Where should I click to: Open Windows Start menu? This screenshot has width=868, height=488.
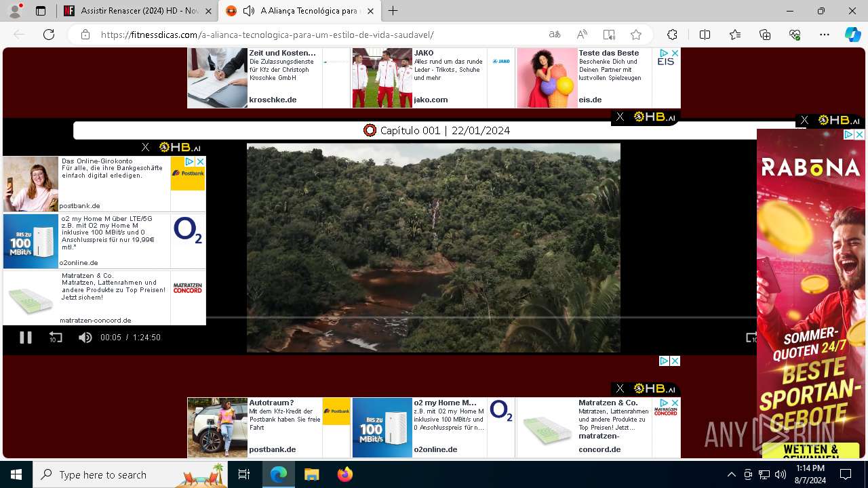click(x=16, y=474)
